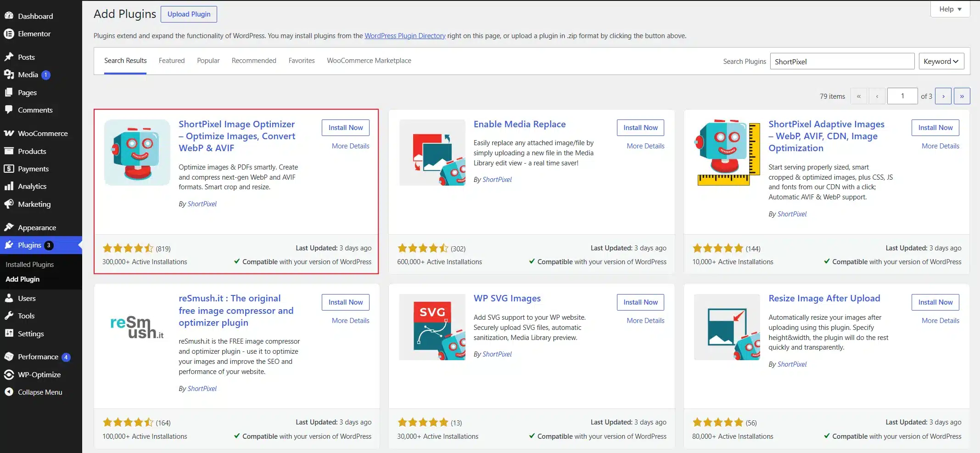The width and height of the screenshot is (980, 453).
Task: Open Comments bubble icon
Action: tap(9, 110)
